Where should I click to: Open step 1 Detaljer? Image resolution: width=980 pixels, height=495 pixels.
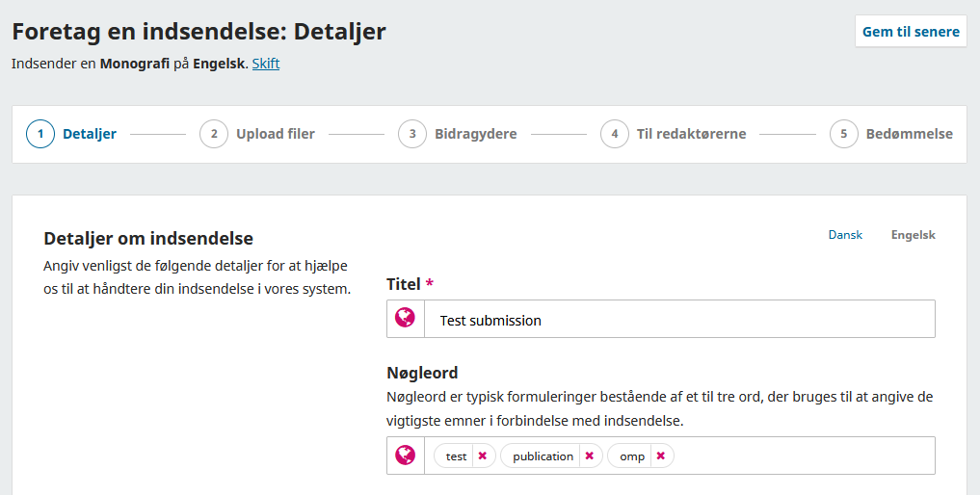coord(71,134)
